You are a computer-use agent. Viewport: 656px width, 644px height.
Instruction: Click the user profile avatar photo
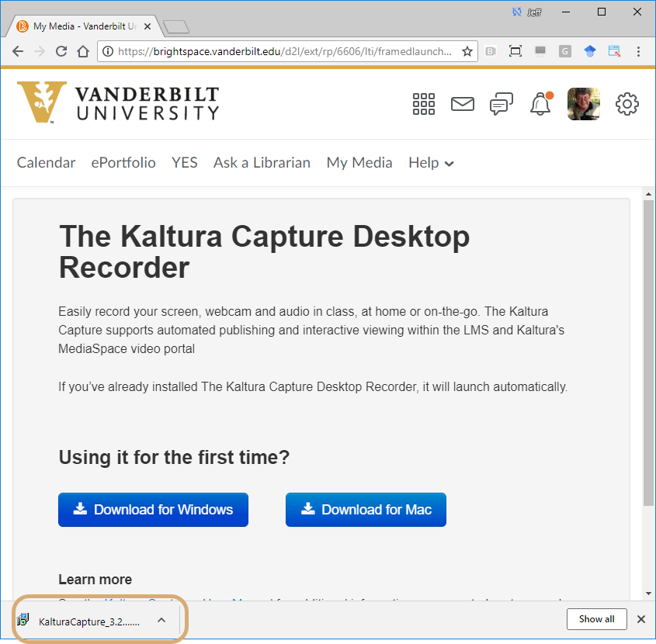[584, 104]
